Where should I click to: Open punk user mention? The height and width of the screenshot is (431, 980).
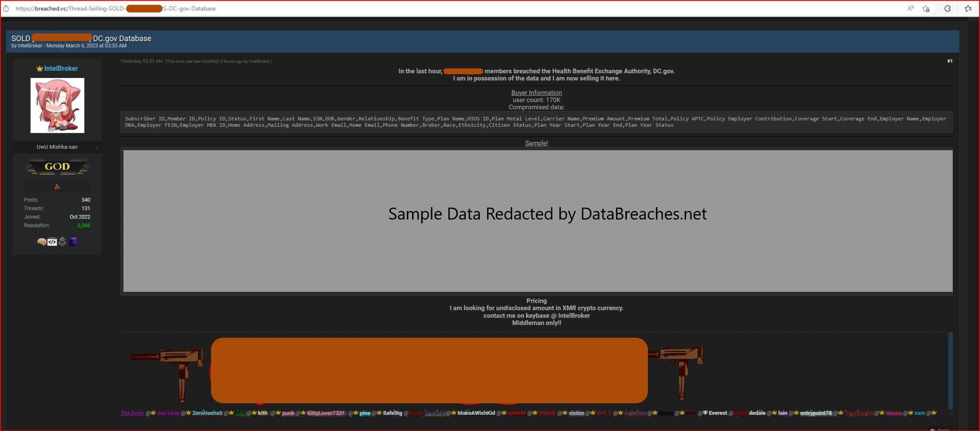pyautogui.click(x=288, y=413)
